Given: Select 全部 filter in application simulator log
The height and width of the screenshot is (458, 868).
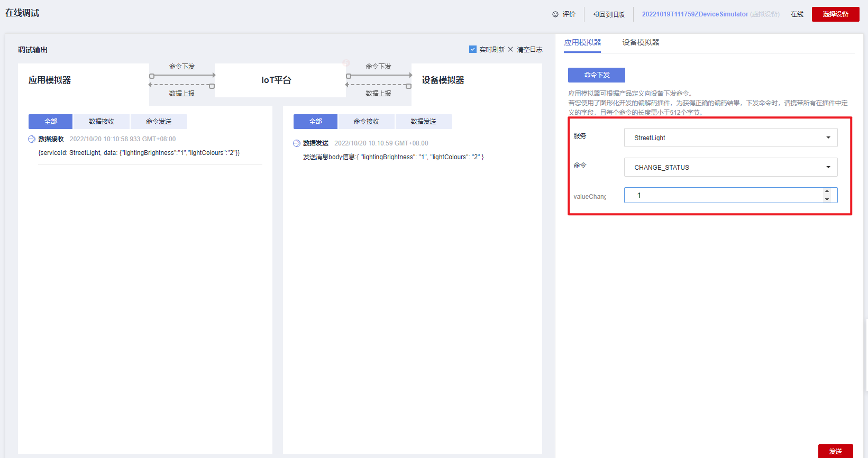Looking at the screenshot, I should pos(51,122).
